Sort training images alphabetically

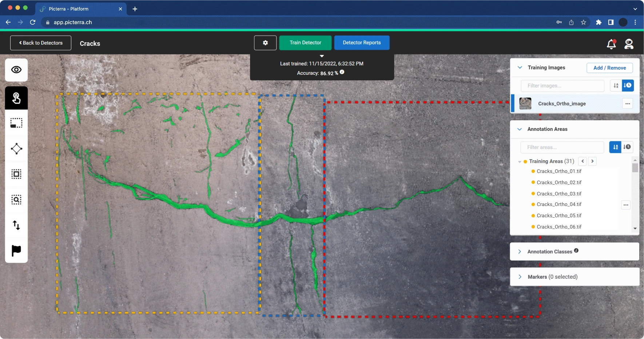(616, 86)
